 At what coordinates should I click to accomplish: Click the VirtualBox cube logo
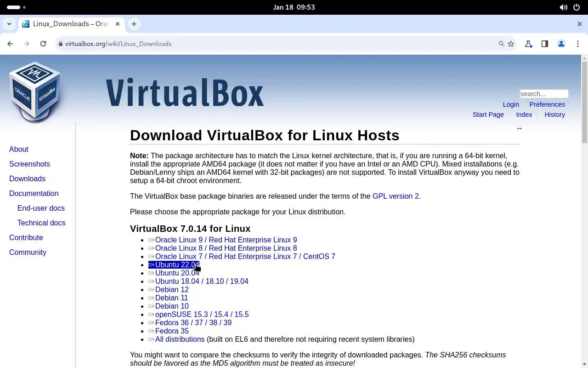pos(35,92)
